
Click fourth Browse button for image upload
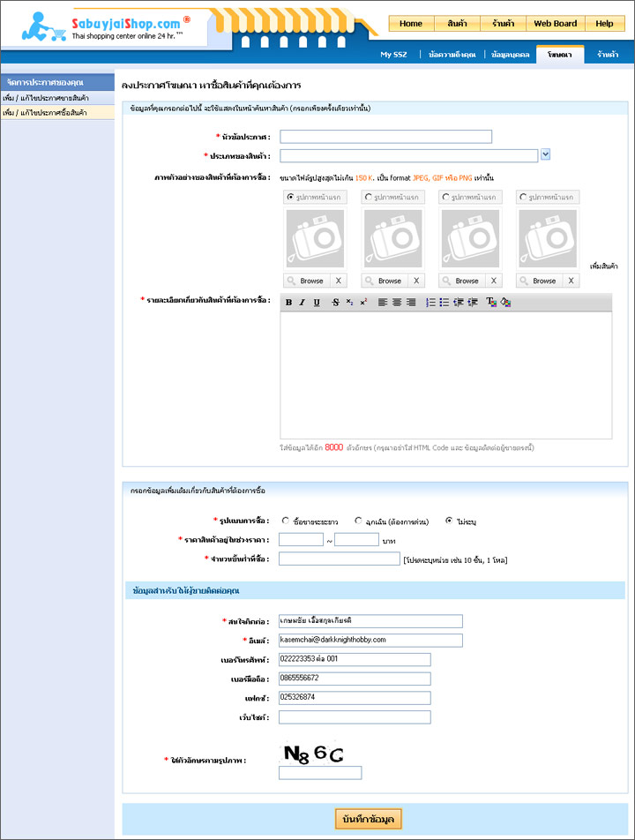pyautogui.click(x=539, y=281)
